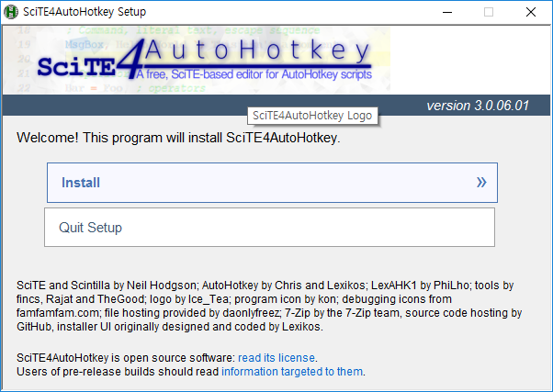This screenshot has width=553, height=392.
Task: Click 'Users of pre-release builds should read' text
Action: [x=118, y=372]
